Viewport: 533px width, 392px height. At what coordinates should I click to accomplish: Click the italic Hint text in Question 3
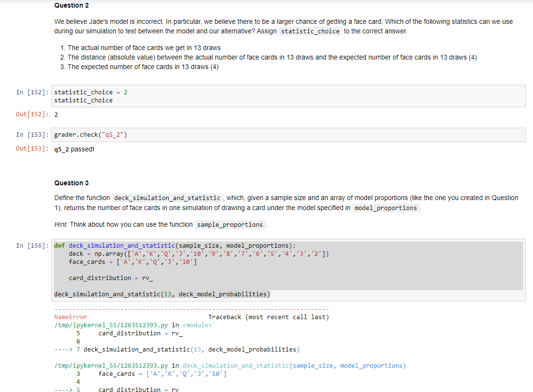(x=60, y=224)
